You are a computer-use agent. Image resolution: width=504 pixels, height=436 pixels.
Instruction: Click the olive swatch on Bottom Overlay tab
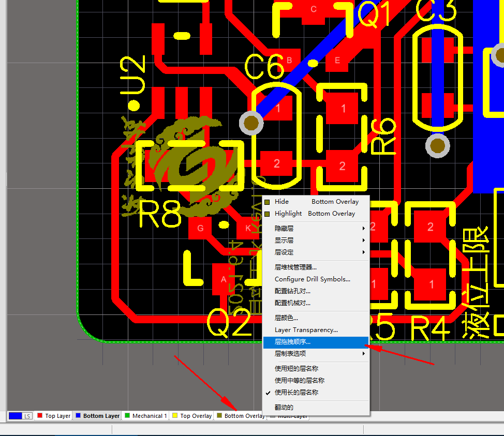pos(220,415)
